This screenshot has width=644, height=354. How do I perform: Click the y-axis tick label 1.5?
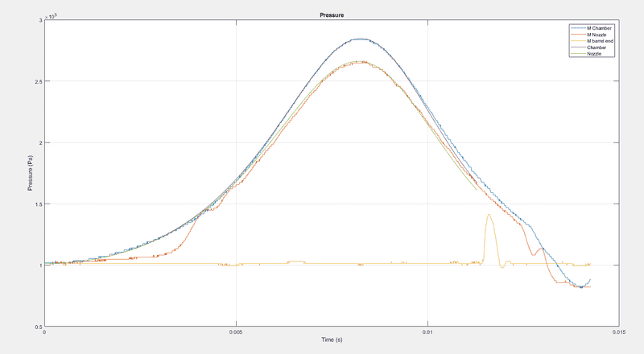(x=39, y=204)
